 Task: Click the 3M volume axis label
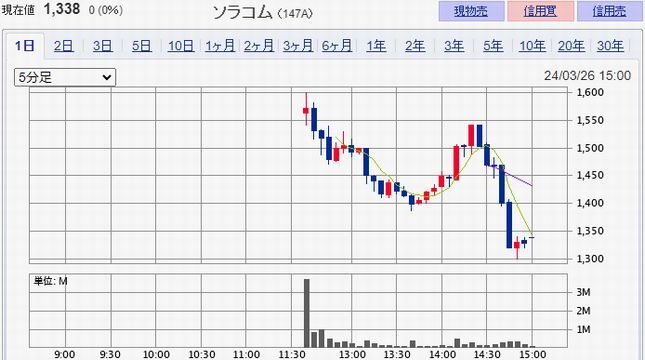(x=583, y=292)
